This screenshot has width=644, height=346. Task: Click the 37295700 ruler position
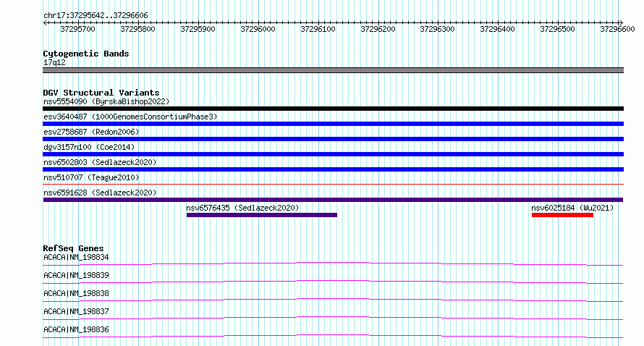(77, 29)
